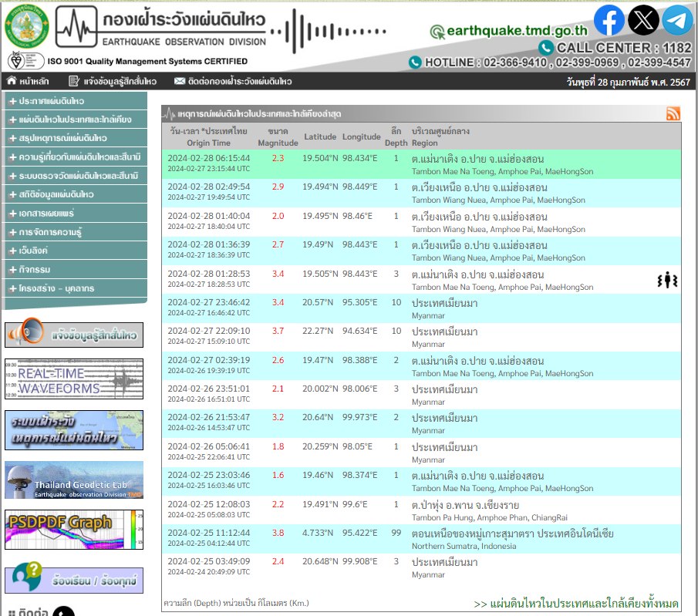Open the Facebook page icon
This screenshot has height=616, width=698.
pyautogui.click(x=609, y=21)
